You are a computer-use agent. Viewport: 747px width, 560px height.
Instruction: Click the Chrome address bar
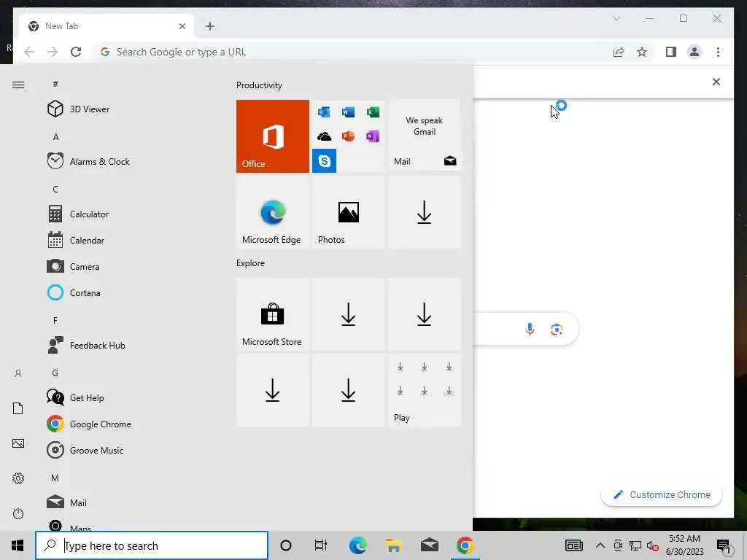coord(352,52)
